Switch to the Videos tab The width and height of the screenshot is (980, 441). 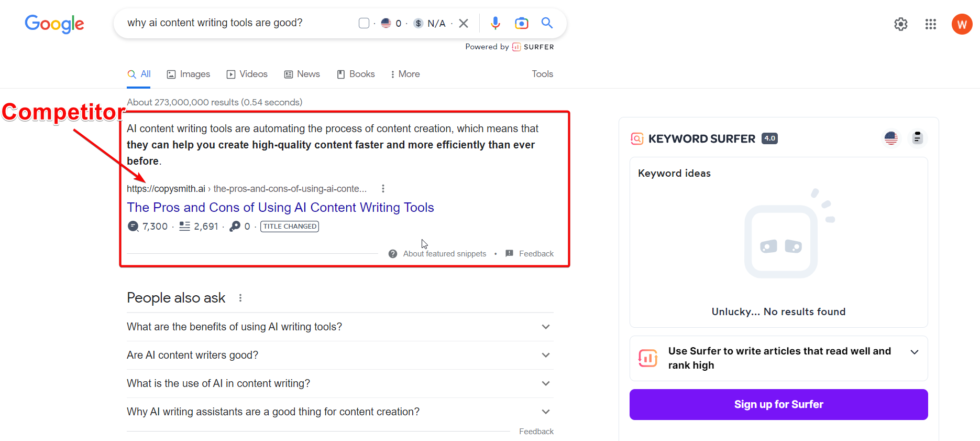tap(247, 74)
